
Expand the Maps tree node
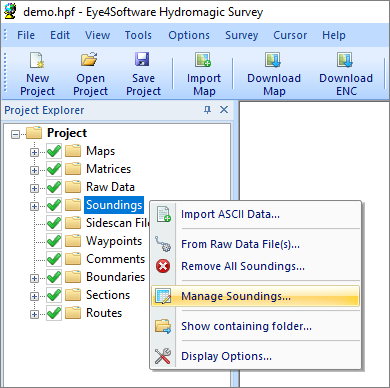[x=34, y=152]
